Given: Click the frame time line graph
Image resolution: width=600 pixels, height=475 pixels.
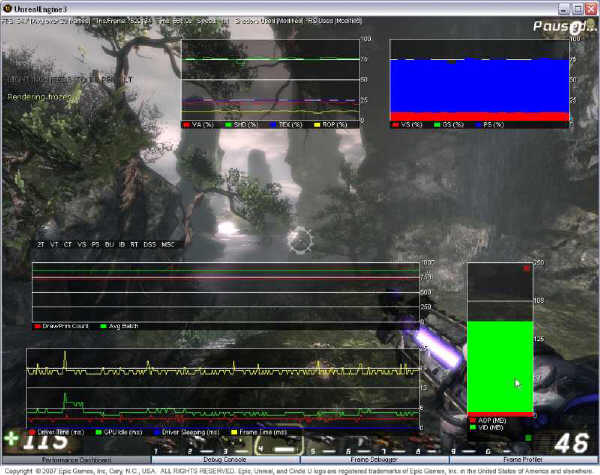Looking at the screenshot, I should pyautogui.click(x=223, y=388).
